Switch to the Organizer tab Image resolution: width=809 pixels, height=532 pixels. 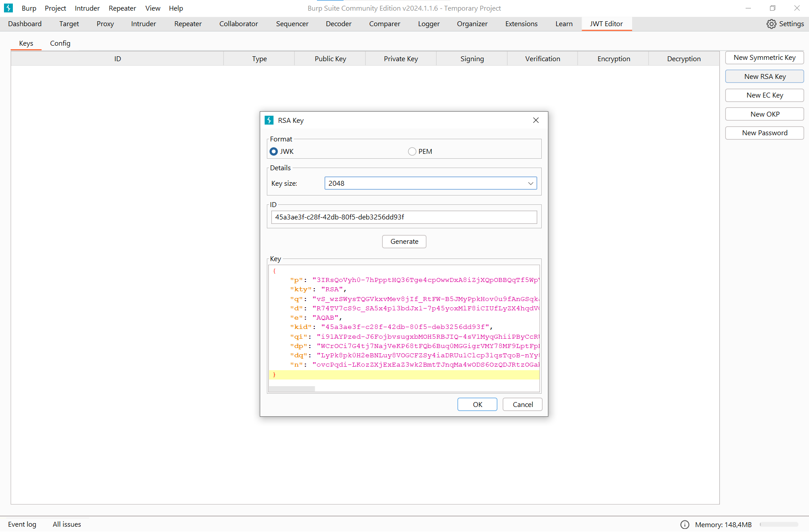coord(472,24)
